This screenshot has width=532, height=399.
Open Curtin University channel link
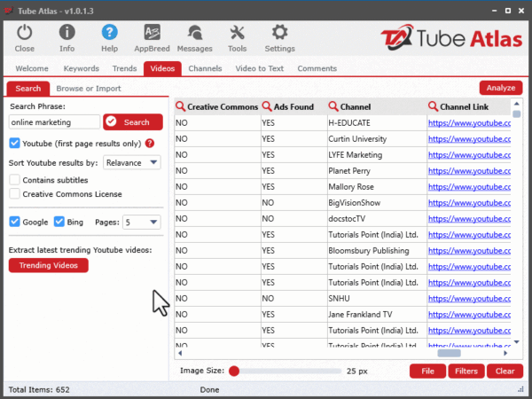pyautogui.click(x=469, y=139)
